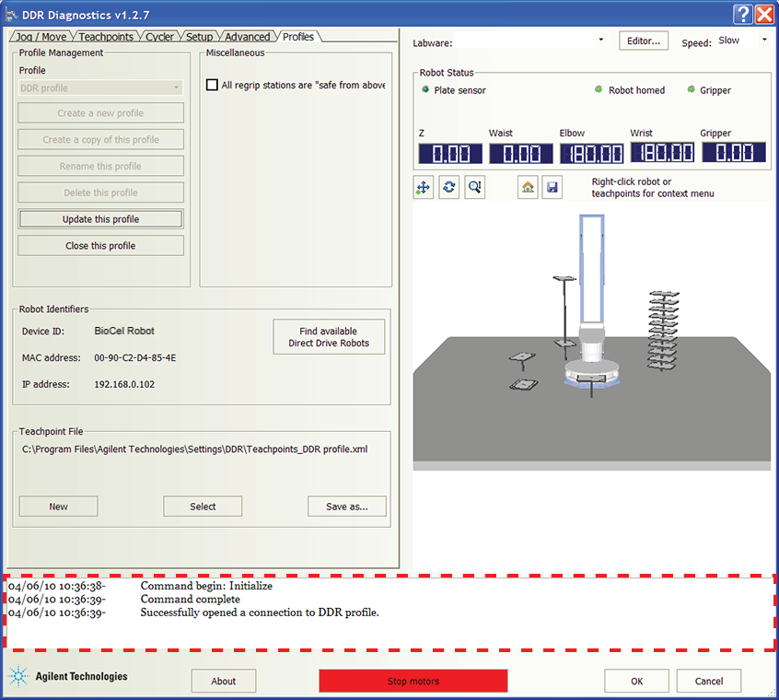Viewport: 779px width, 700px height.
Task: Click Save as for teachpoint file
Action: pyautogui.click(x=346, y=507)
